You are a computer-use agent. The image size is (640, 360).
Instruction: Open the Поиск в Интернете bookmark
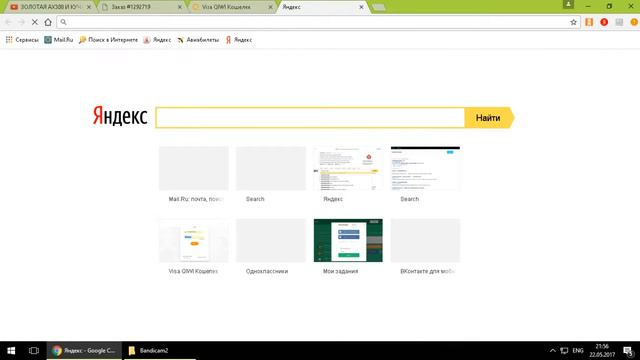(x=108, y=40)
